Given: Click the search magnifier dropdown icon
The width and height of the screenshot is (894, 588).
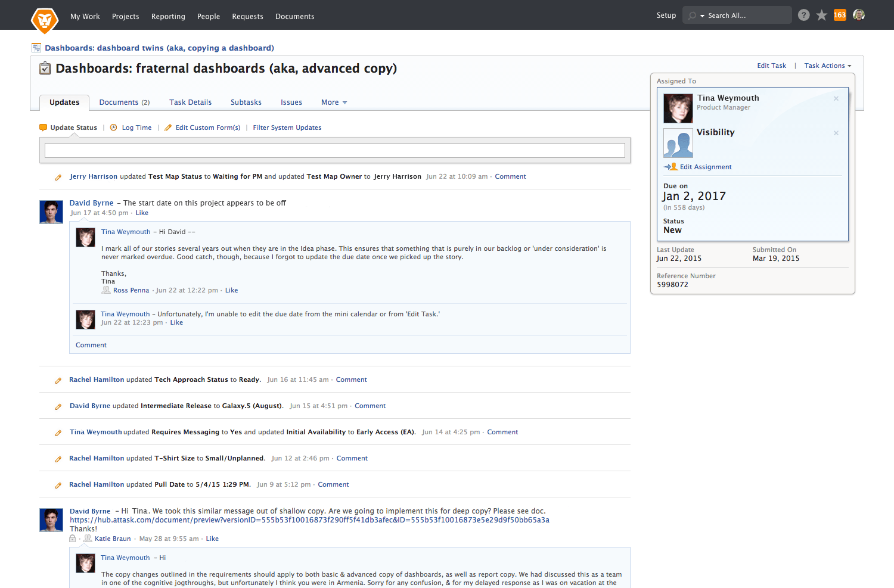Looking at the screenshot, I should pos(696,15).
